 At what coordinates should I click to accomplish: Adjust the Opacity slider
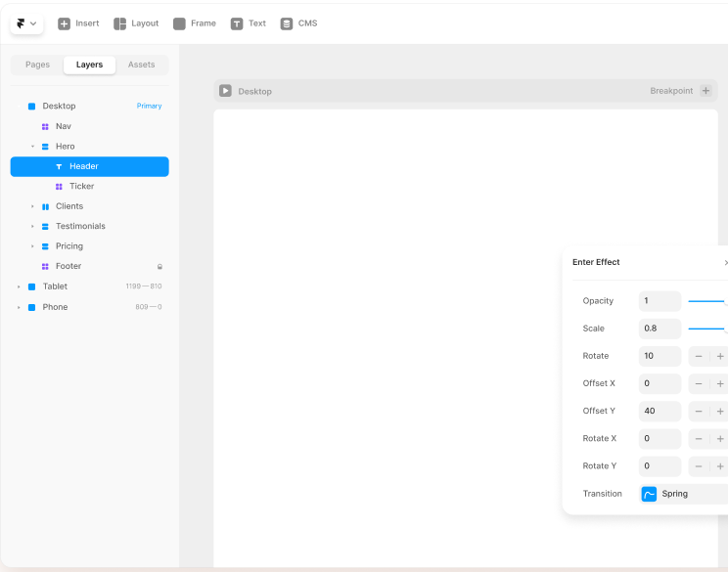[x=708, y=301]
